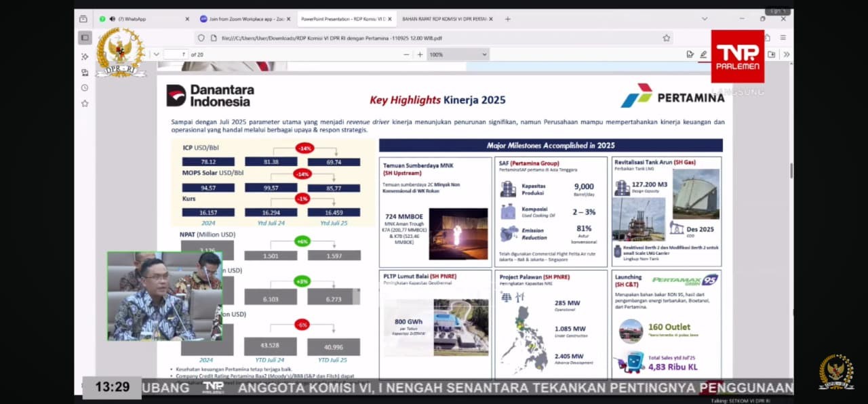The height and width of the screenshot is (404, 868).
Task: Open AI chatbot sparkle icon in sidebar
Action: [x=85, y=56]
